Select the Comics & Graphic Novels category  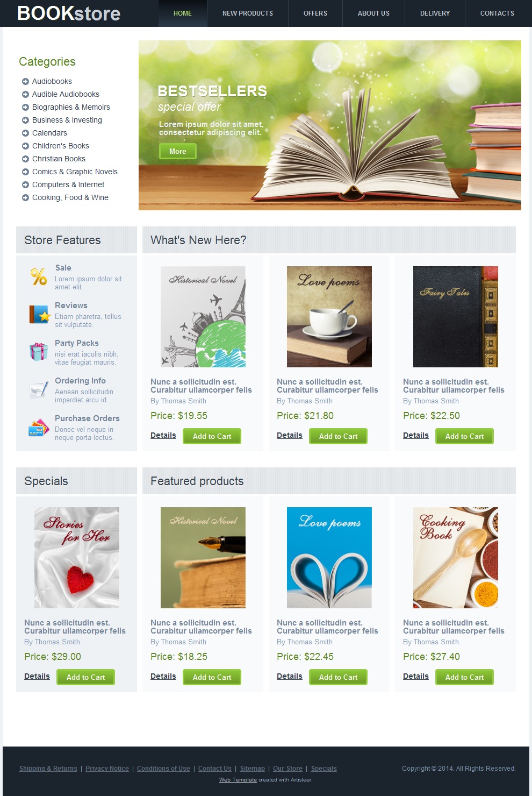tap(75, 172)
